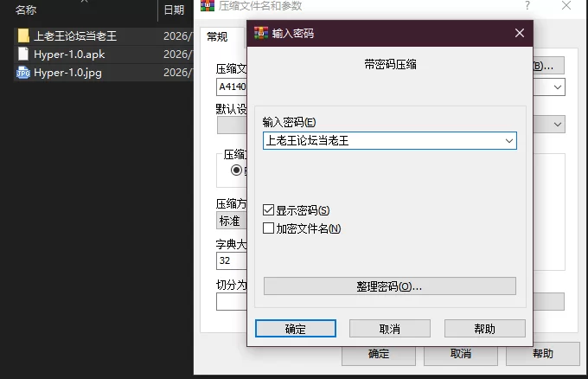Close the 输入密码 dialog

click(x=520, y=33)
